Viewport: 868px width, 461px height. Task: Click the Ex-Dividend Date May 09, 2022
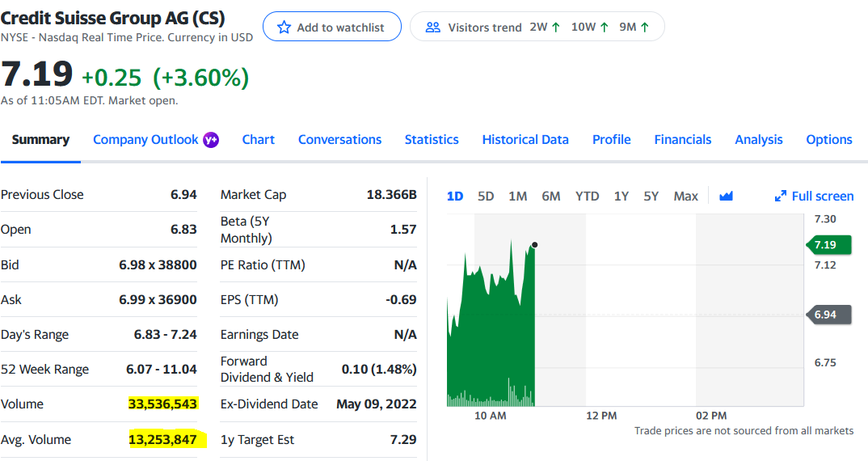377,404
